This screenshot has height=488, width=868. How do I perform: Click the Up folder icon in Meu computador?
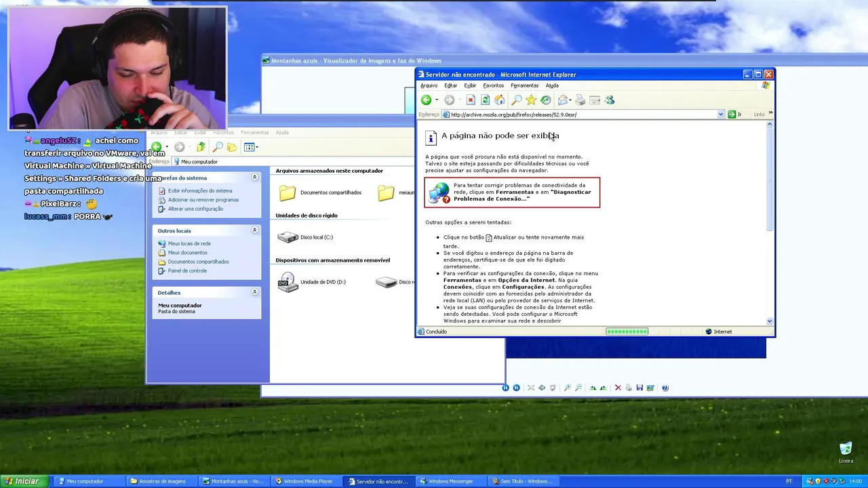pyautogui.click(x=201, y=147)
